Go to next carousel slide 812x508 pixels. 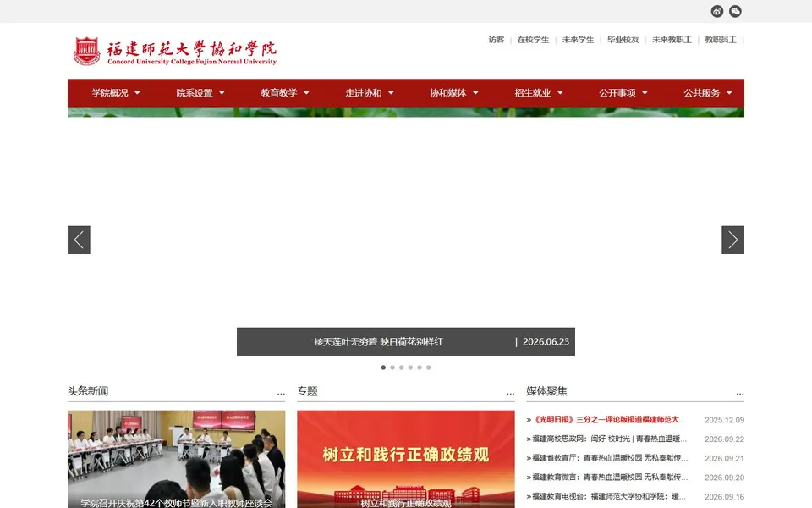(732, 240)
